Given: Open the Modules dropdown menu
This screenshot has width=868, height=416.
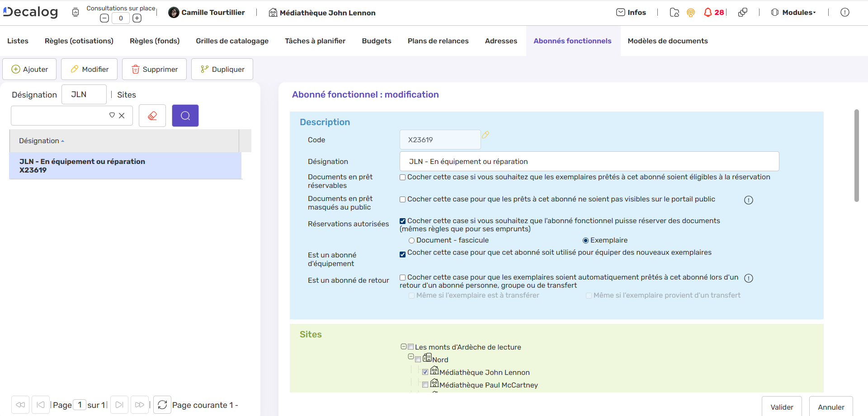Looking at the screenshot, I should click(x=794, y=12).
